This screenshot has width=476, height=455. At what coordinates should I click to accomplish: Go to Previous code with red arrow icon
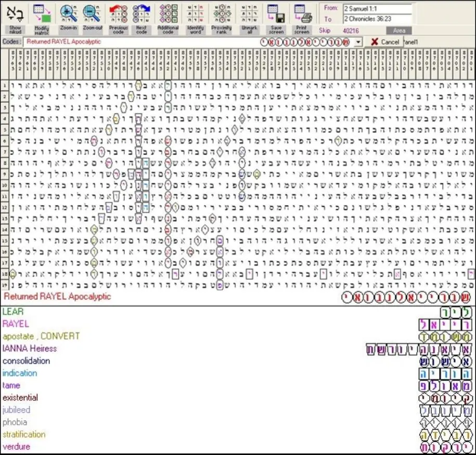coord(118,14)
